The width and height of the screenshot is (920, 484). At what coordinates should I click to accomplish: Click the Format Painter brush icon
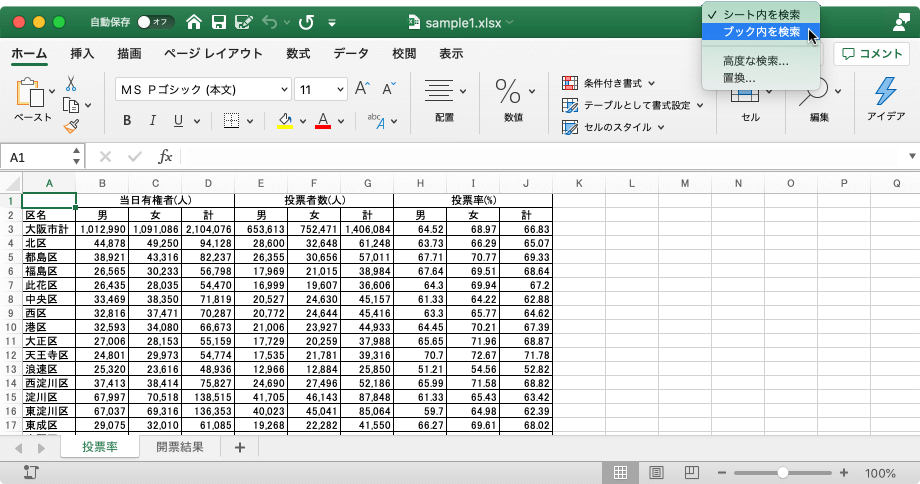pyautogui.click(x=72, y=126)
